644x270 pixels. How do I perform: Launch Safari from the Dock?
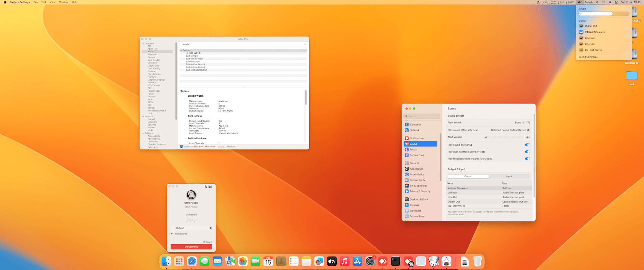pyautogui.click(x=192, y=261)
